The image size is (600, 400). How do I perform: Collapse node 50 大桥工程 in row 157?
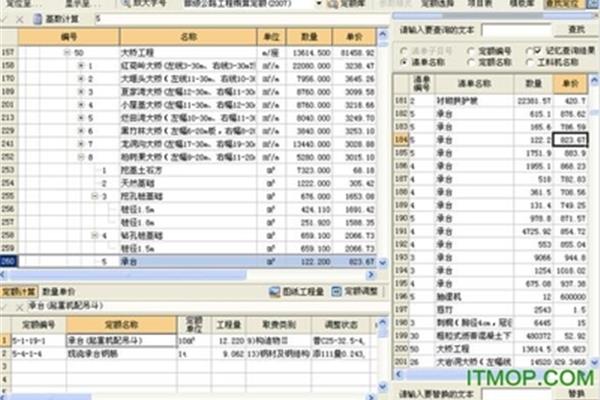tap(67, 52)
